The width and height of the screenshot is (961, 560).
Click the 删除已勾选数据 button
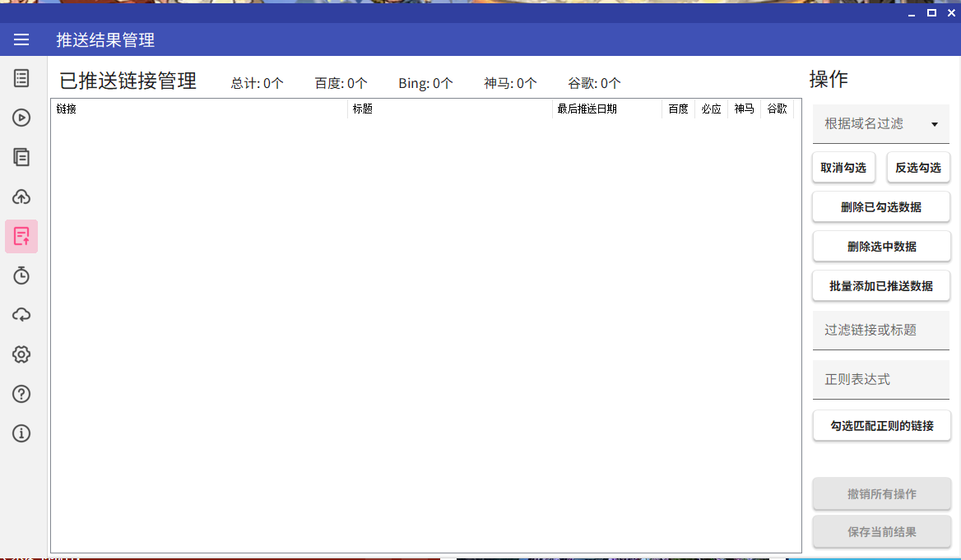pyautogui.click(x=880, y=207)
